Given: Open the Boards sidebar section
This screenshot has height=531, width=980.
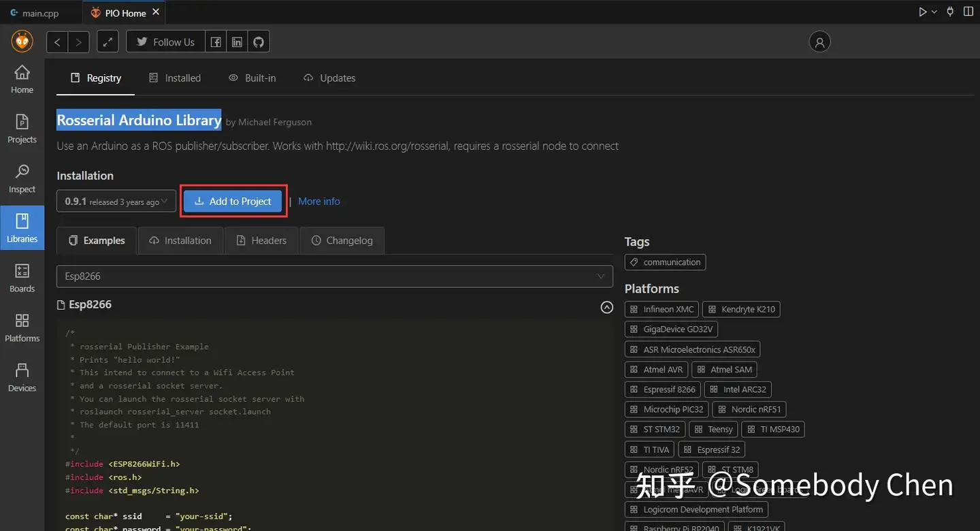Looking at the screenshot, I should tap(22, 278).
